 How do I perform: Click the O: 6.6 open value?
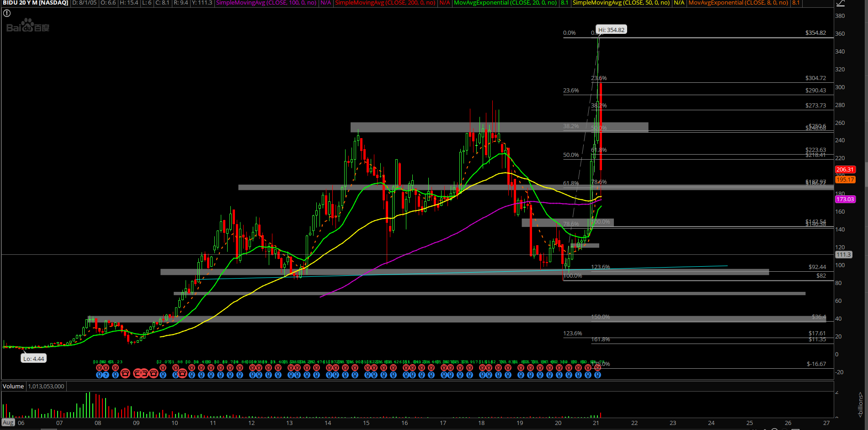(108, 3)
